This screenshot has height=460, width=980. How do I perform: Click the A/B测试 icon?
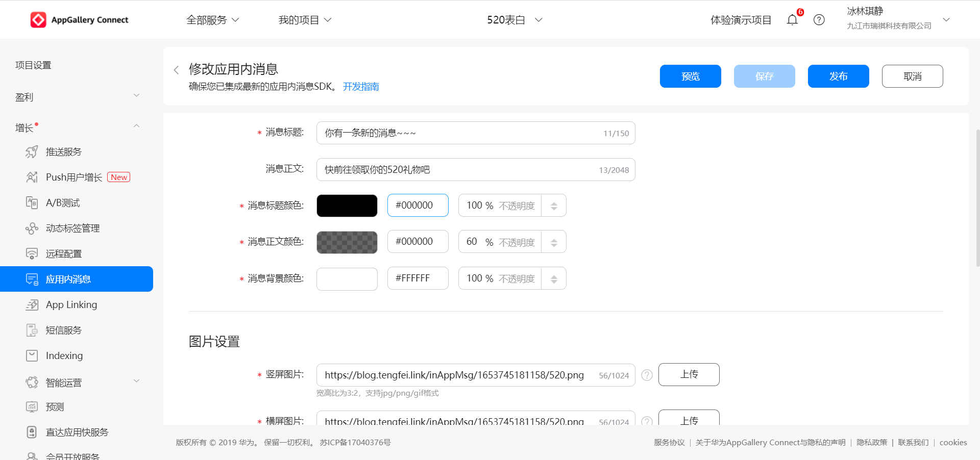pos(32,202)
